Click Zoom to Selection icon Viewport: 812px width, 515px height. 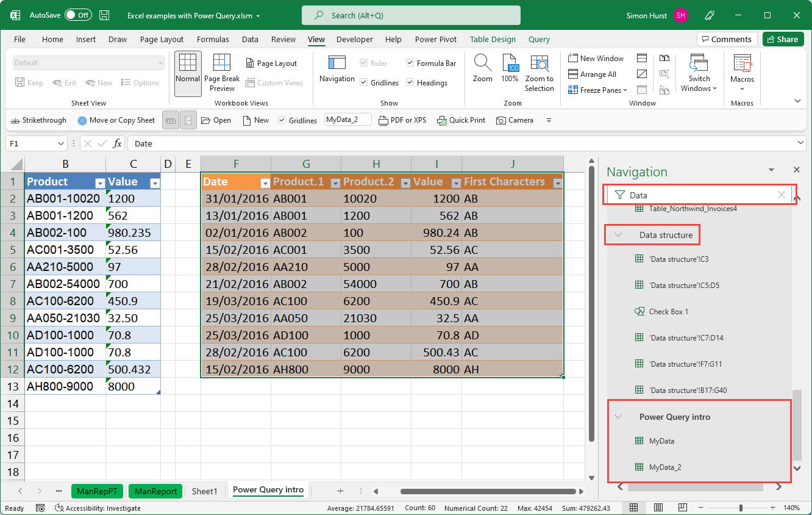(x=539, y=63)
